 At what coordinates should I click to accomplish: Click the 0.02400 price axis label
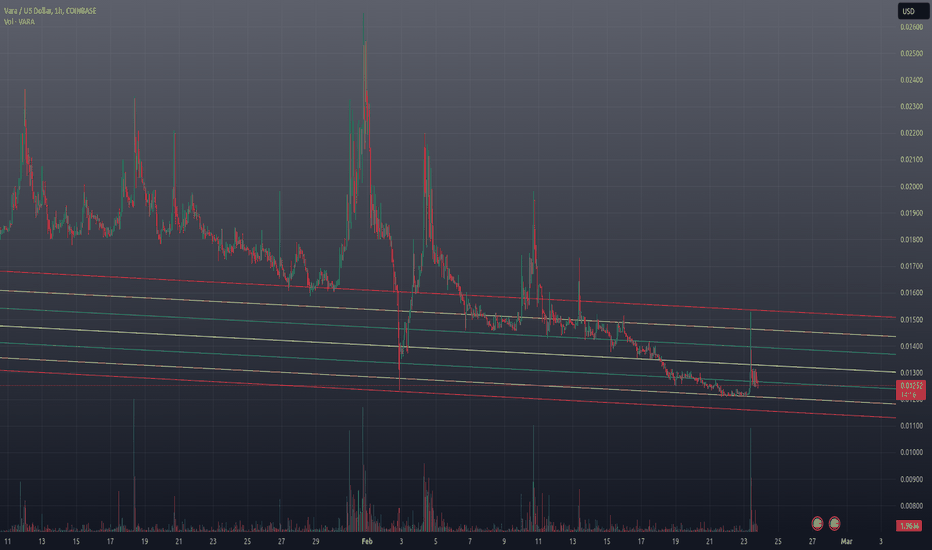(x=911, y=80)
